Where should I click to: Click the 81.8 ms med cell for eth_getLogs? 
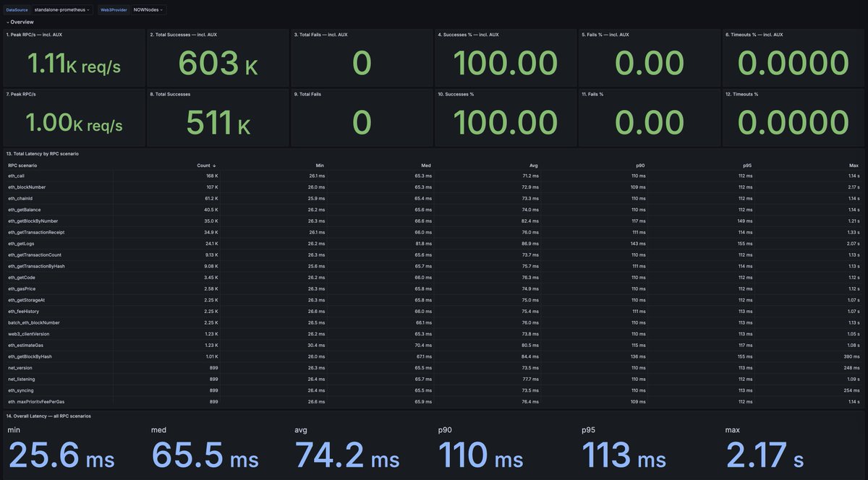423,244
